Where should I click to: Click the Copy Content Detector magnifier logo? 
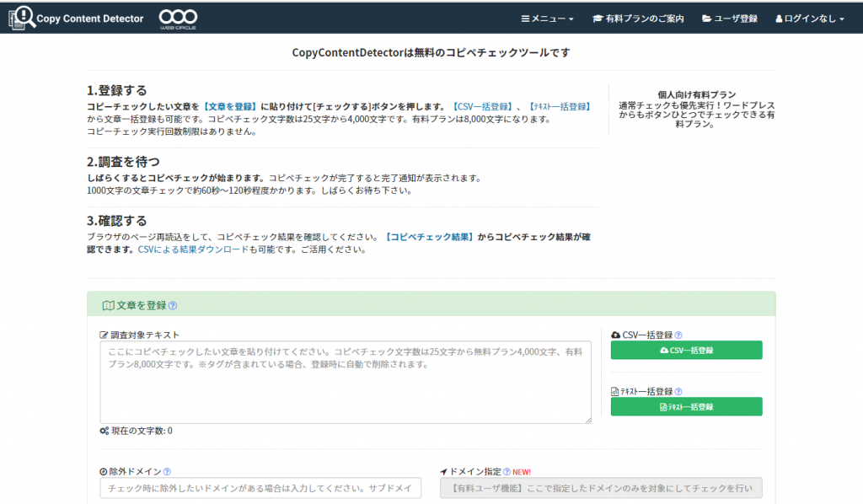[23, 17]
